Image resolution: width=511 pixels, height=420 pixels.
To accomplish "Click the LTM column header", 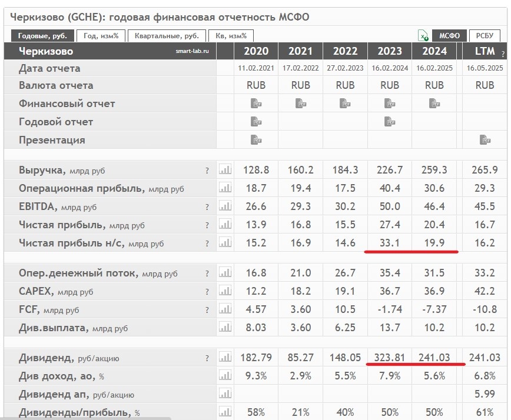I will tap(485, 51).
